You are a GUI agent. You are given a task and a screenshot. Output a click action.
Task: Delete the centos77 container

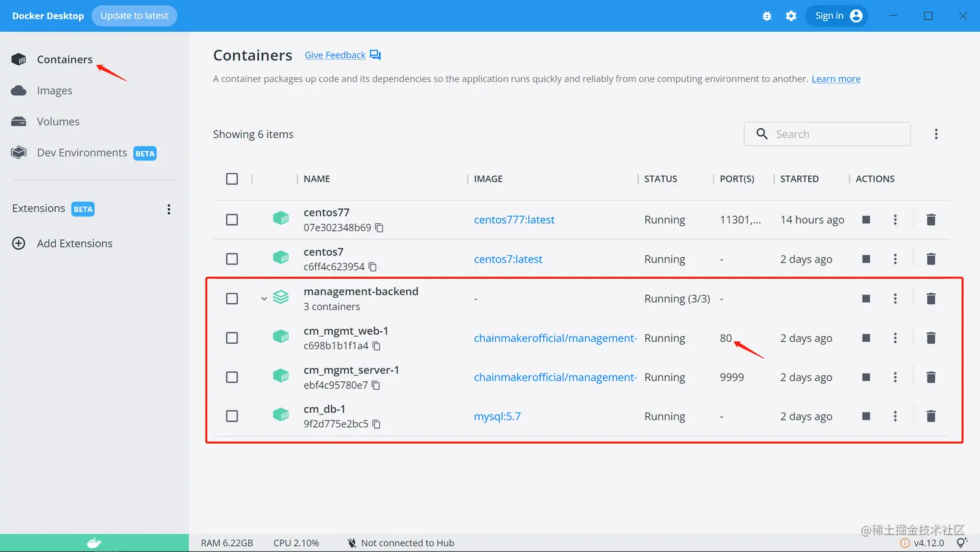[931, 220]
